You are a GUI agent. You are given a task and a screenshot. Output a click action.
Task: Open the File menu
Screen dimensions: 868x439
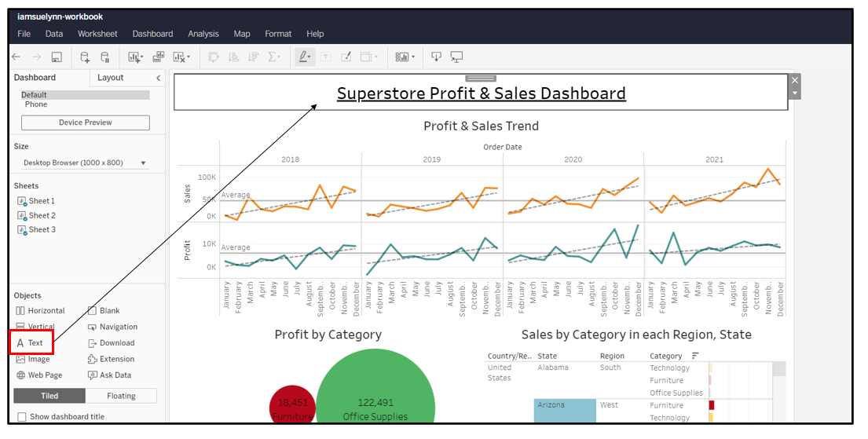click(24, 34)
